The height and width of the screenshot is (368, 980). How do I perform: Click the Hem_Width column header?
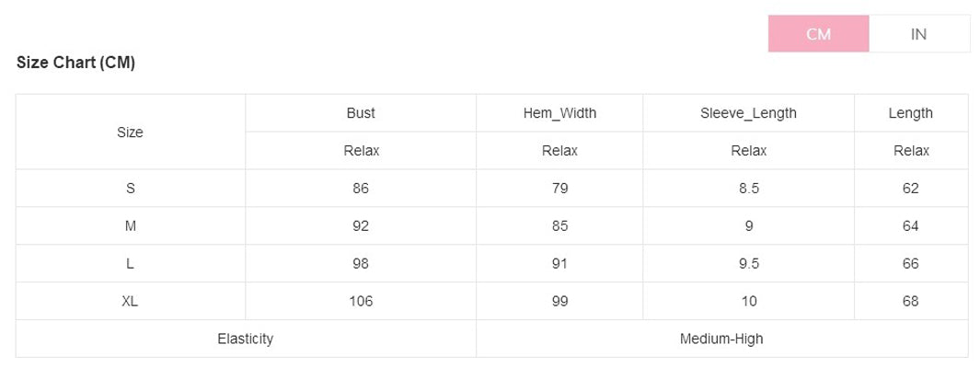[x=560, y=113]
